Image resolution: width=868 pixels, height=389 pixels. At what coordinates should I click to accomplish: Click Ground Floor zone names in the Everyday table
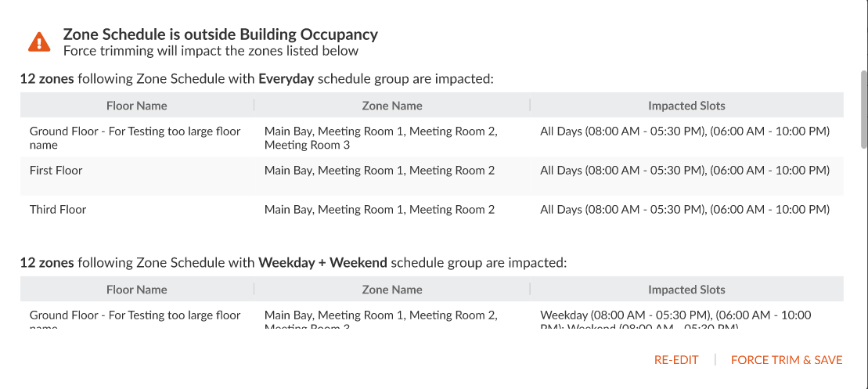point(381,138)
